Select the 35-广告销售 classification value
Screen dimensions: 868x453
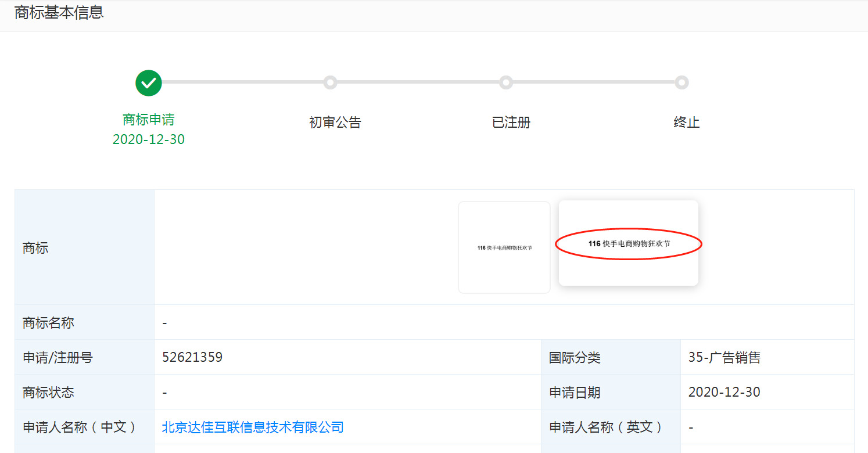tap(724, 358)
